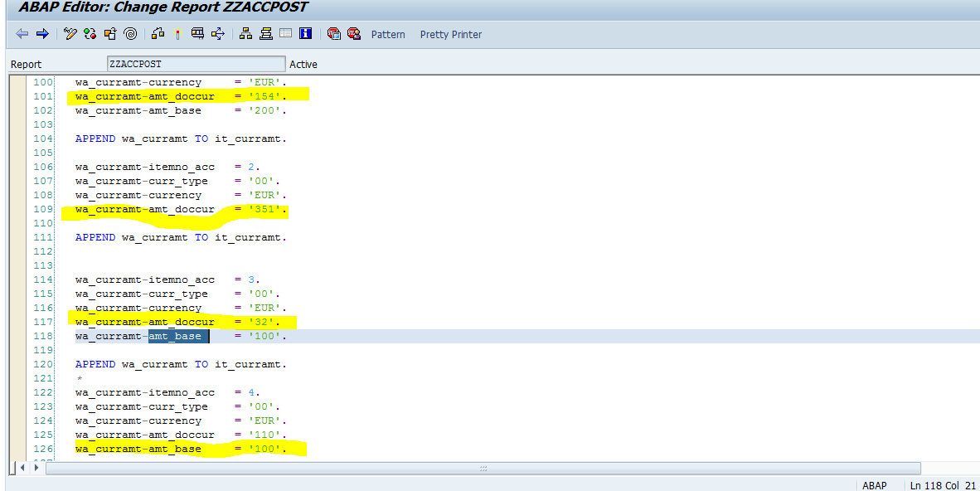Insert a statement using Pattern

tap(387, 34)
